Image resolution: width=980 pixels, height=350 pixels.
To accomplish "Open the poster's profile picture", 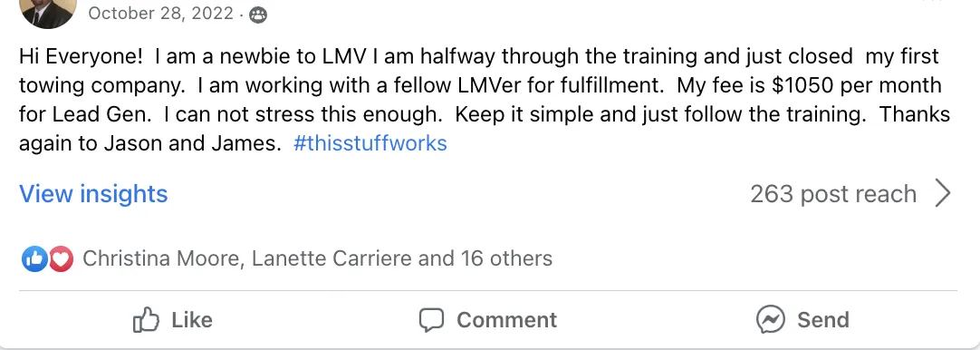I will coord(48,9).
